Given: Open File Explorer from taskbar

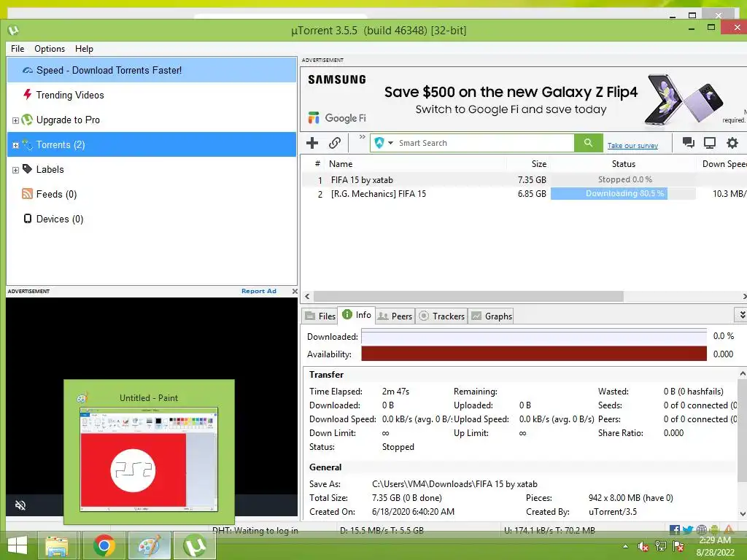Looking at the screenshot, I should [x=57, y=545].
